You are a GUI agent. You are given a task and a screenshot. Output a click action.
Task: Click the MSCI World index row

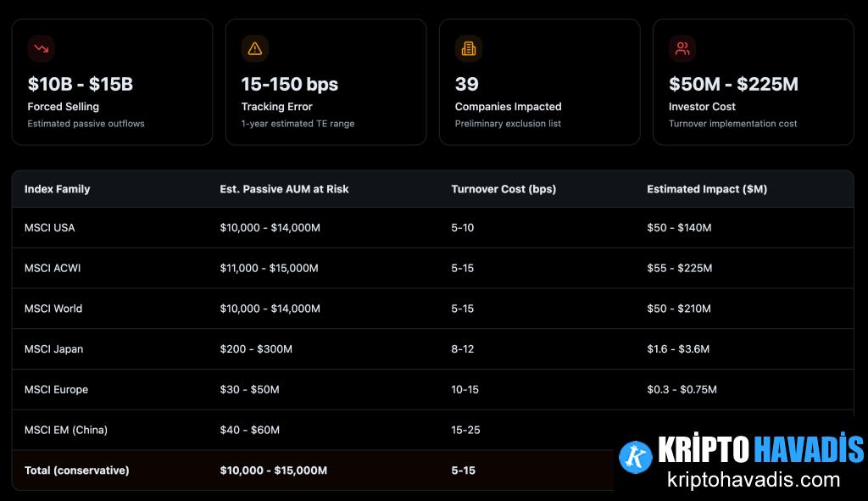click(x=53, y=309)
